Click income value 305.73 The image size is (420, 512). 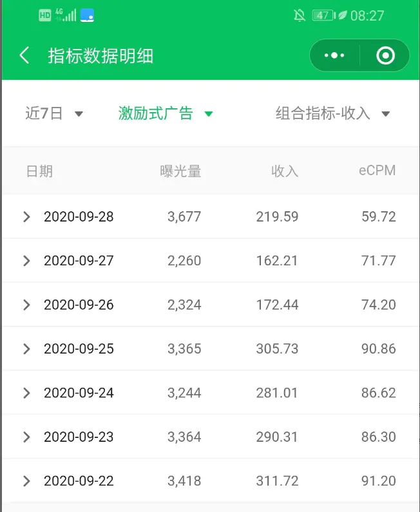277,348
